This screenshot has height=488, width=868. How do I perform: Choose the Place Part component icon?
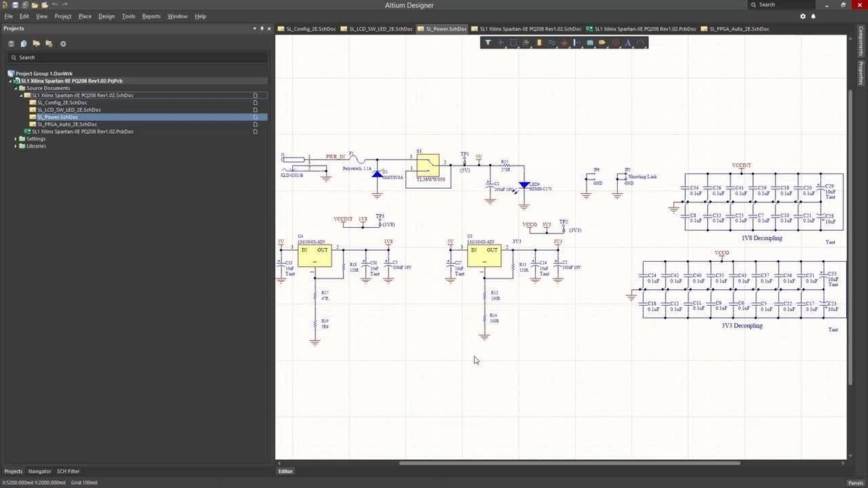point(539,43)
